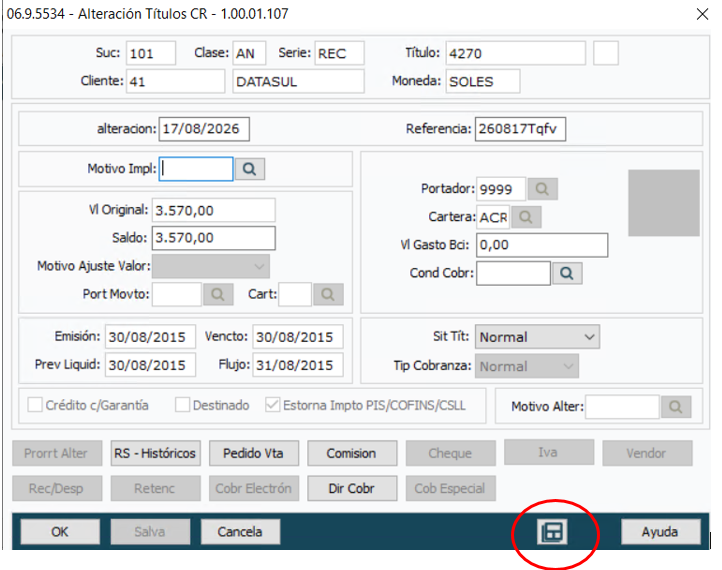Open the Cond Cobr search lookup

[567, 273]
